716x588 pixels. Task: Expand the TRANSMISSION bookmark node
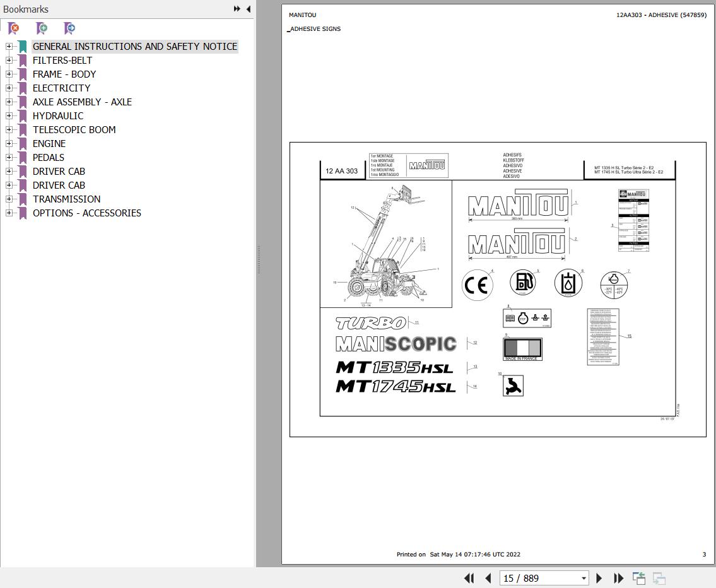9,199
